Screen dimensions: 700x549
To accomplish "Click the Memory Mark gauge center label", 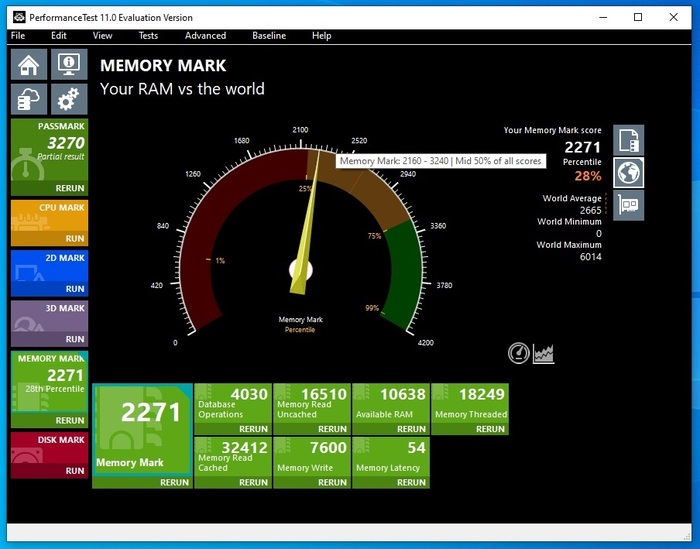I will pyautogui.click(x=300, y=320).
